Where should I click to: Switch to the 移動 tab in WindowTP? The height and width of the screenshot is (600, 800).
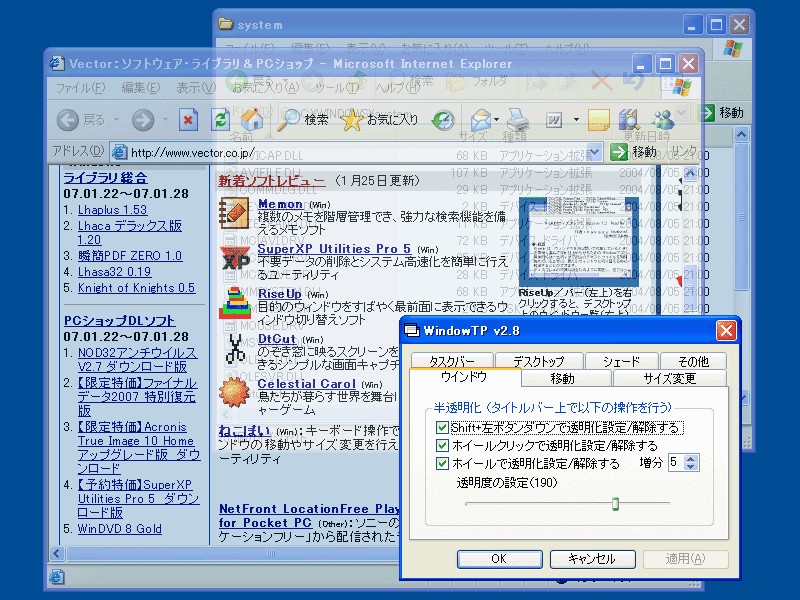click(x=563, y=378)
